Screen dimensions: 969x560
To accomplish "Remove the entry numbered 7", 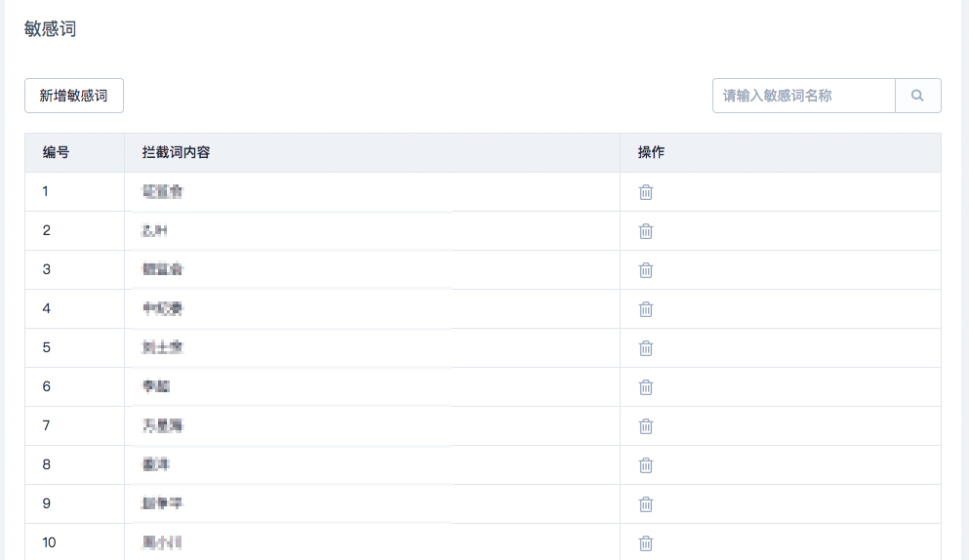I will (645, 426).
